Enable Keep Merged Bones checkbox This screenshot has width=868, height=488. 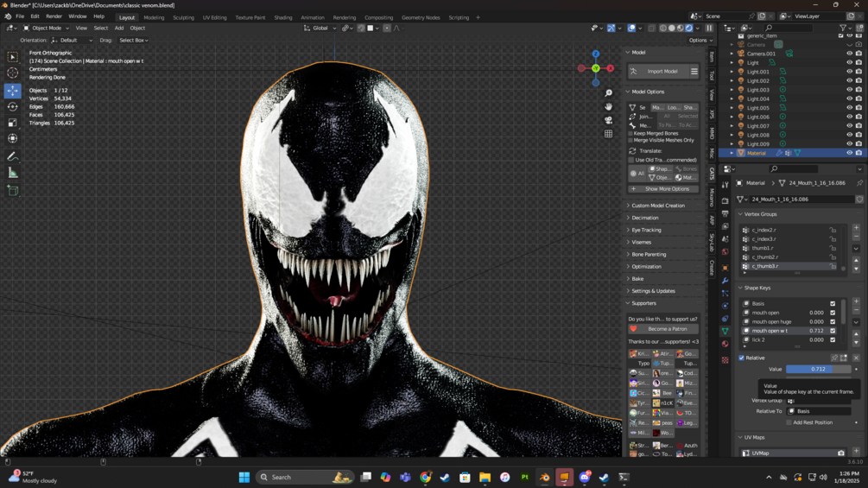click(x=631, y=133)
